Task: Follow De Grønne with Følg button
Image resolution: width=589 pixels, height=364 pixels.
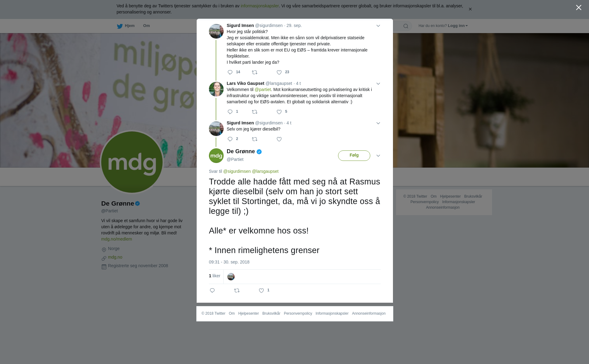Action: tap(354, 156)
